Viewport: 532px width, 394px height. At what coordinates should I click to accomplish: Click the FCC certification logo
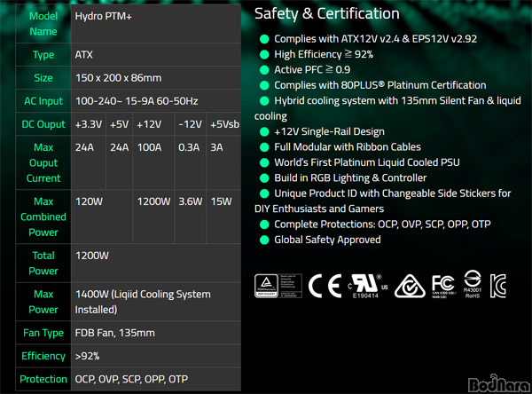(x=443, y=287)
